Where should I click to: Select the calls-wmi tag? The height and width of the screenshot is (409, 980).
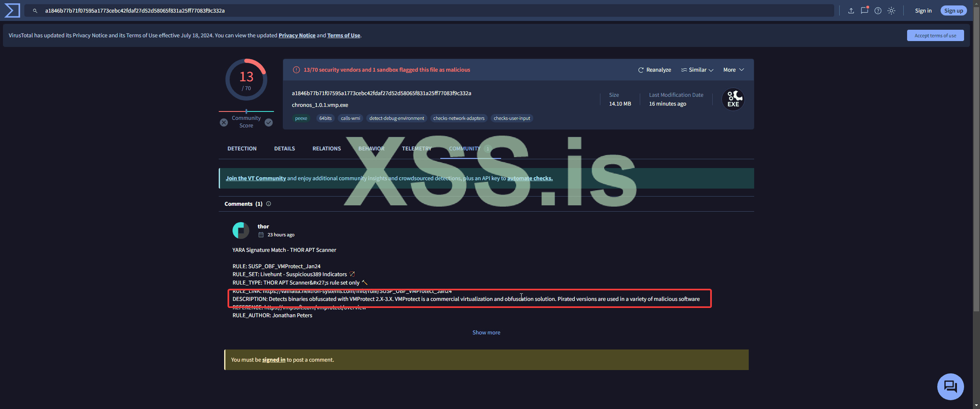point(350,119)
